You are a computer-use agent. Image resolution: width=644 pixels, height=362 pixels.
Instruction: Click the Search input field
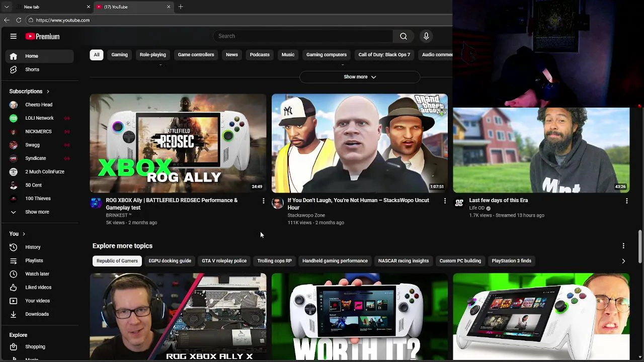pyautogui.click(x=303, y=36)
